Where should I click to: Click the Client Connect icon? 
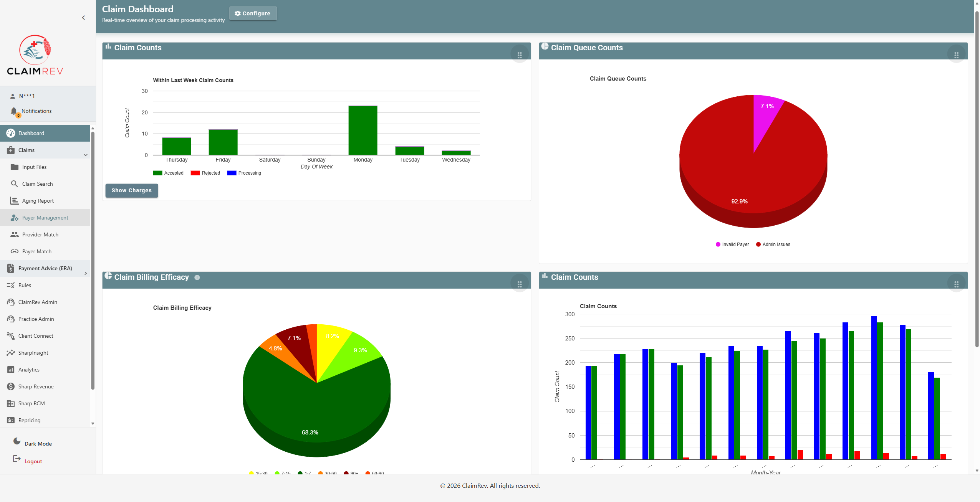point(11,336)
